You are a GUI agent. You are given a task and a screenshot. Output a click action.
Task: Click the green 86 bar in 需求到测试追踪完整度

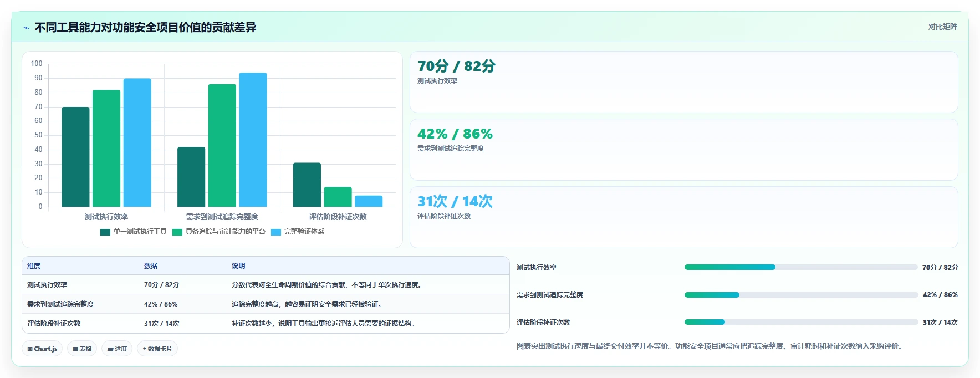222,146
